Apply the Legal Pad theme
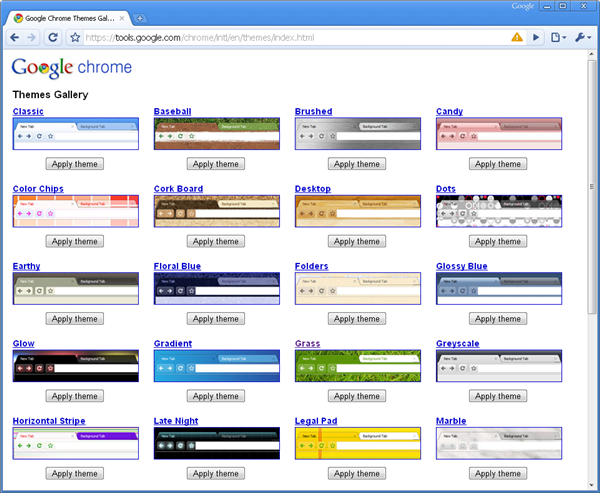The width and height of the screenshot is (600, 493). 357,473
